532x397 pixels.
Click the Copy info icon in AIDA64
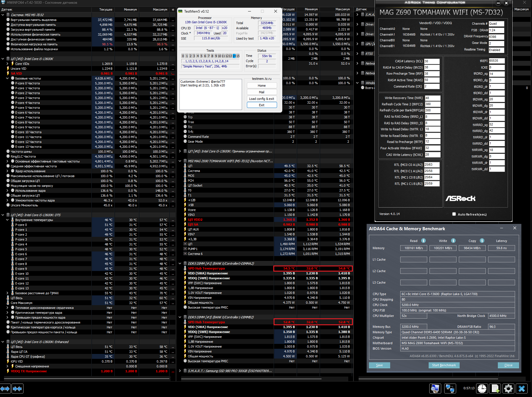point(482,241)
